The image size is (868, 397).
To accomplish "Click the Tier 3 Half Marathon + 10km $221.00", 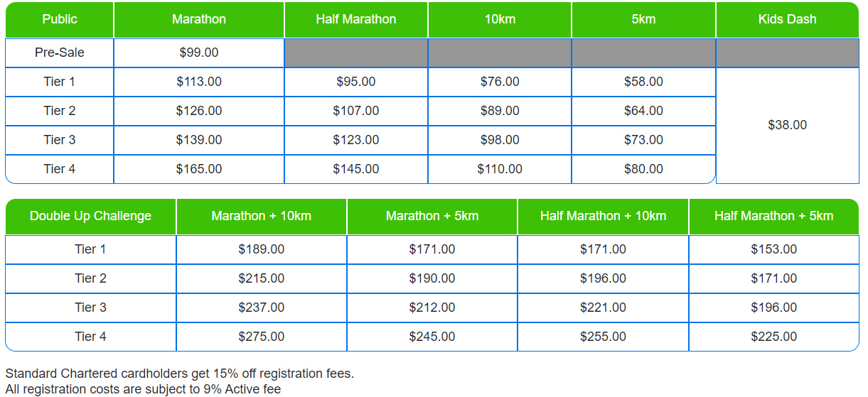I will point(603,308).
